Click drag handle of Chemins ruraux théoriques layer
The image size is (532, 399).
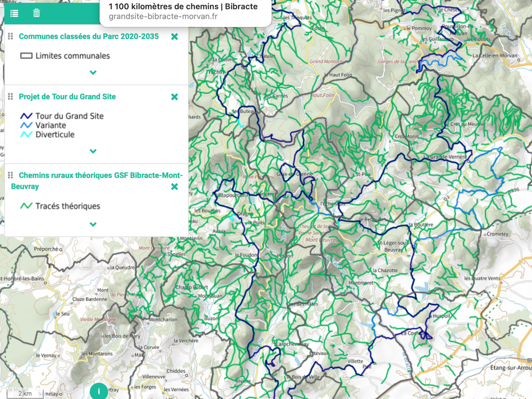[x=10, y=175]
